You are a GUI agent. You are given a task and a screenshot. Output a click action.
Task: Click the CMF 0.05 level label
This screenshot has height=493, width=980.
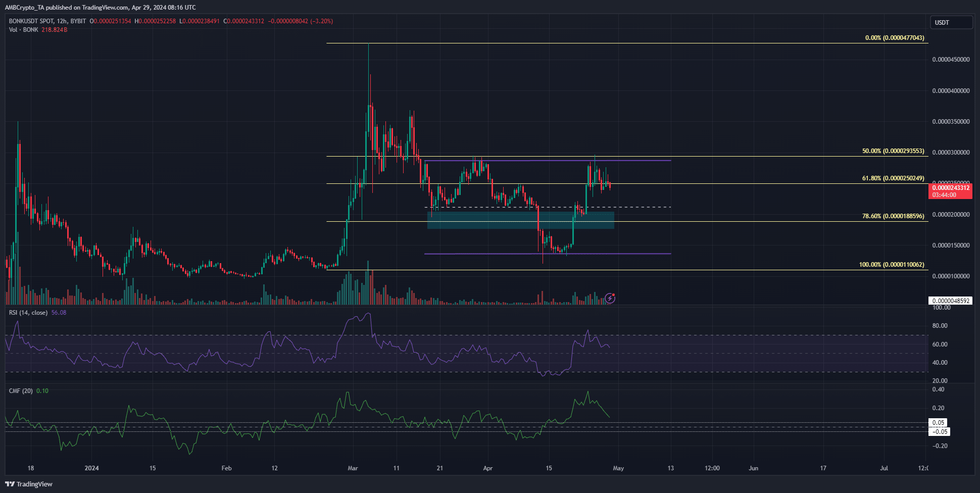(938, 423)
